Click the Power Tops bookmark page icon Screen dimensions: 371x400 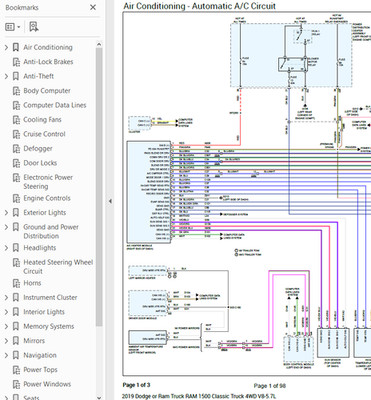coord(16,370)
